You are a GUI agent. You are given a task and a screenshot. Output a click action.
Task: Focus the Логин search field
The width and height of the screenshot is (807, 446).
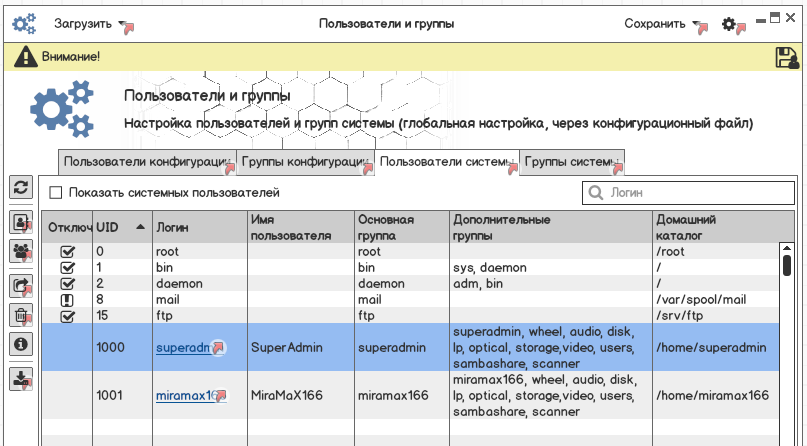[689, 193]
